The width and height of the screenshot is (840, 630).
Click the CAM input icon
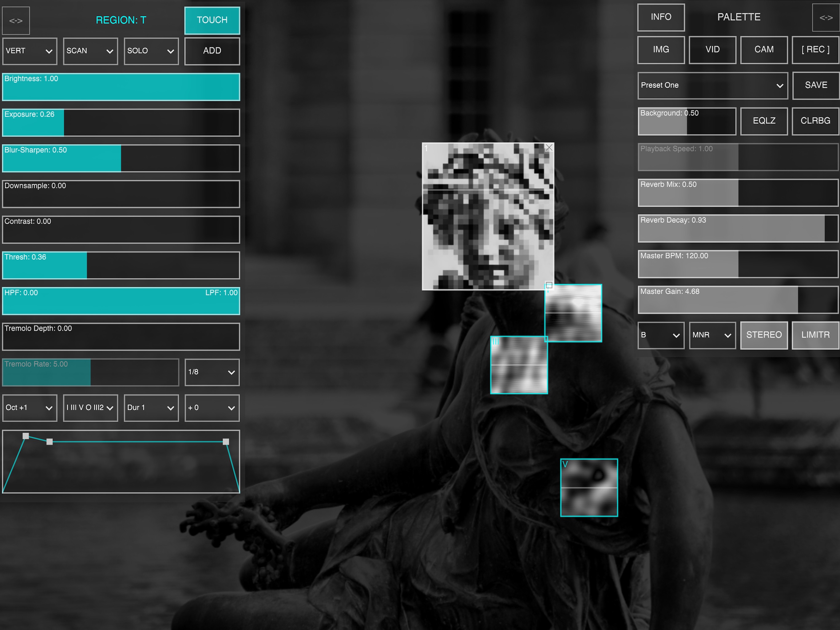[x=765, y=50]
